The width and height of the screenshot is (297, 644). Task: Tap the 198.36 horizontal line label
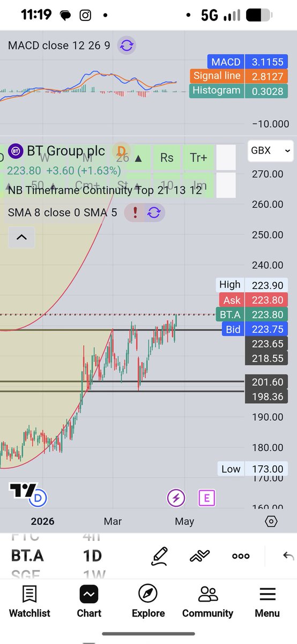(x=267, y=397)
